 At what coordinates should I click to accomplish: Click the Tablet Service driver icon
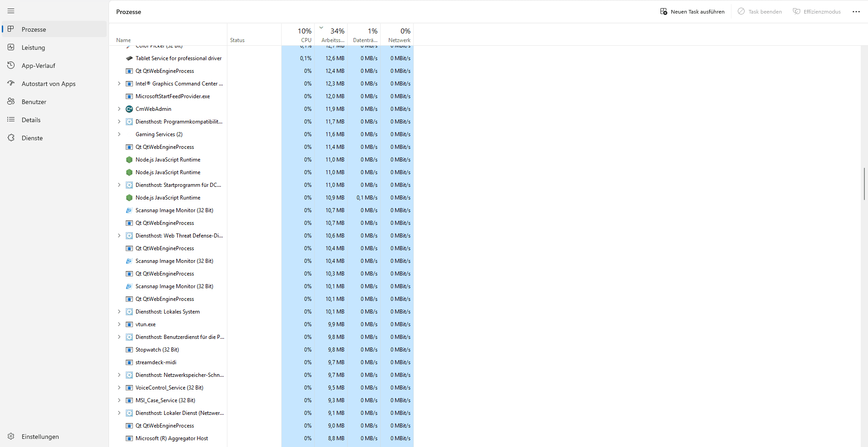click(129, 58)
